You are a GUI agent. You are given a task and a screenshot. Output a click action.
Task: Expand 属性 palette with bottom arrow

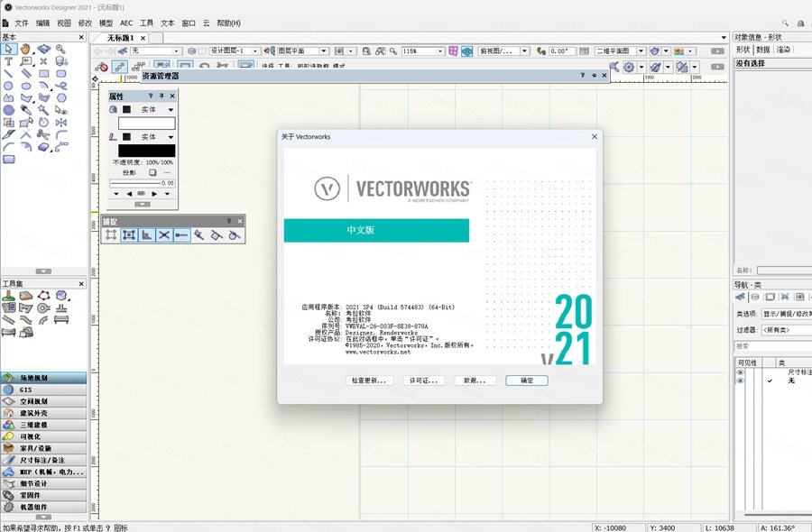click(x=143, y=205)
